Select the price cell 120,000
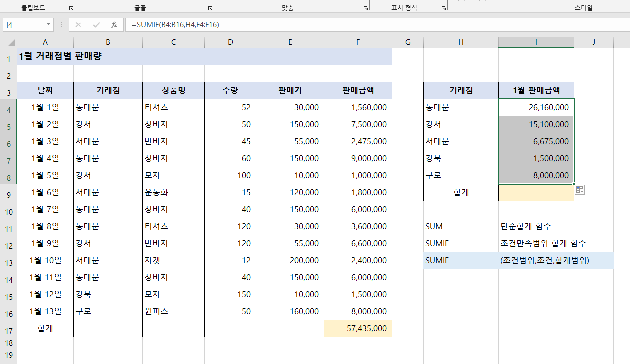This screenshot has width=630, height=364. pos(290,193)
